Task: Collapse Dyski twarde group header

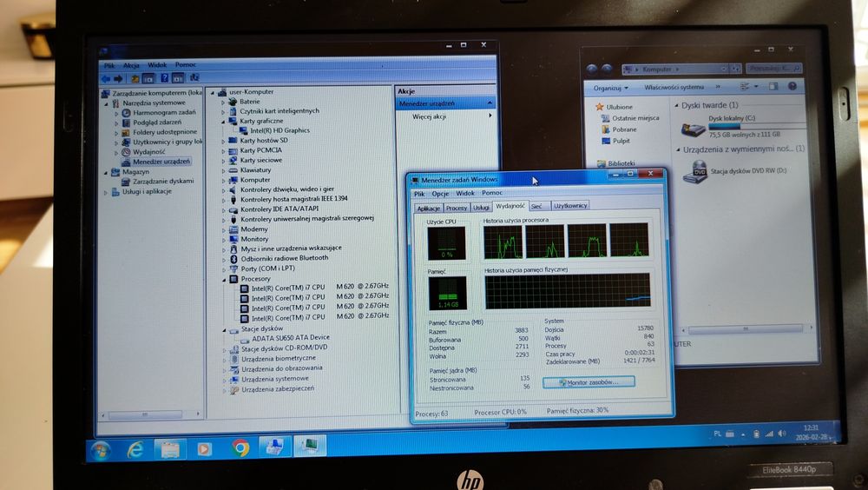Action: click(677, 105)
